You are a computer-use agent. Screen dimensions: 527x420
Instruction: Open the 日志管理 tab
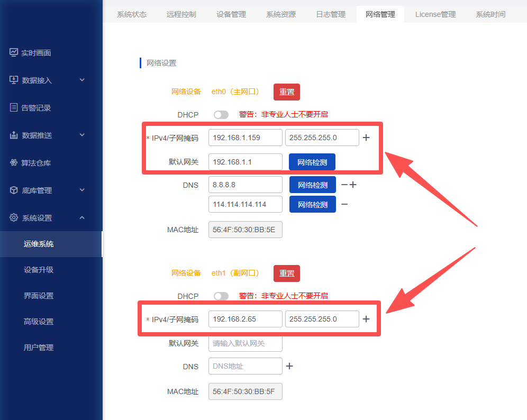(331, 14)
